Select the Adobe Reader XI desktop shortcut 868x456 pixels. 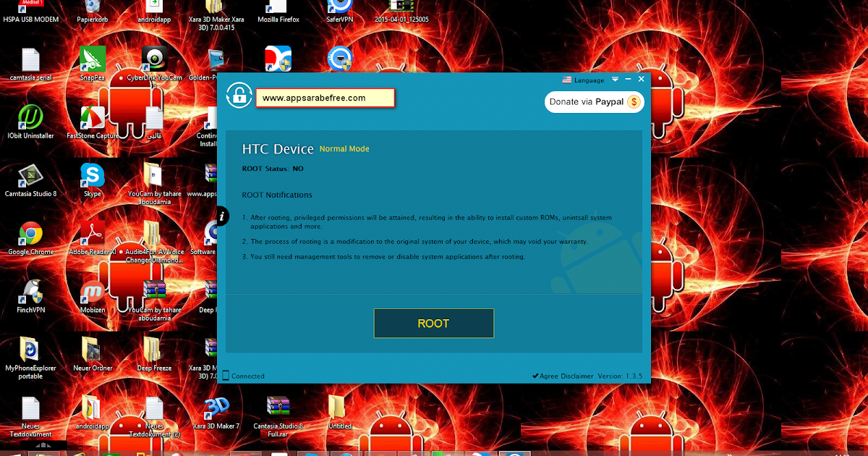[x=93, y=239]
